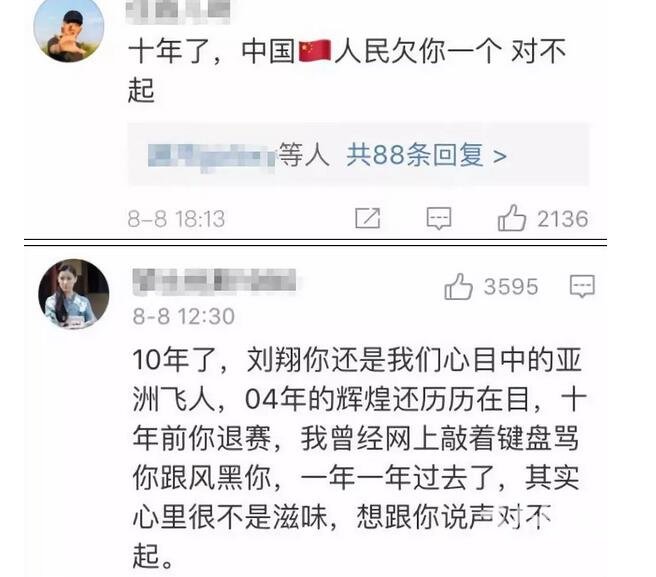Open the reply bubble icon beside 3595
This screenshot has width=656, height=577.
(582, 286)
